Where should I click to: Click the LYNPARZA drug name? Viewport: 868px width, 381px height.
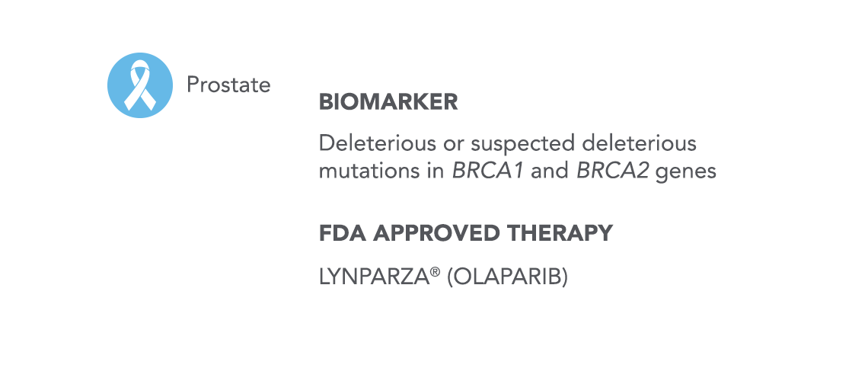pos(375,277)
